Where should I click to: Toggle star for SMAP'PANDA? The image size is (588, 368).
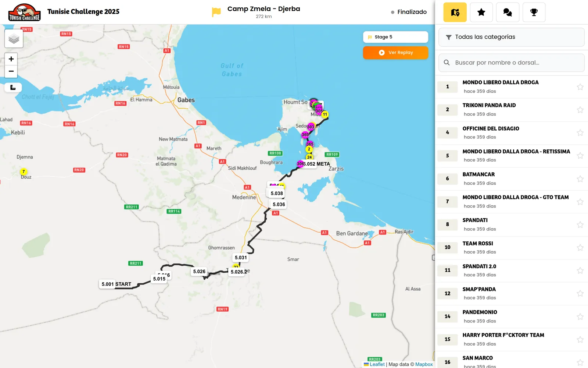tap(580, 293)
